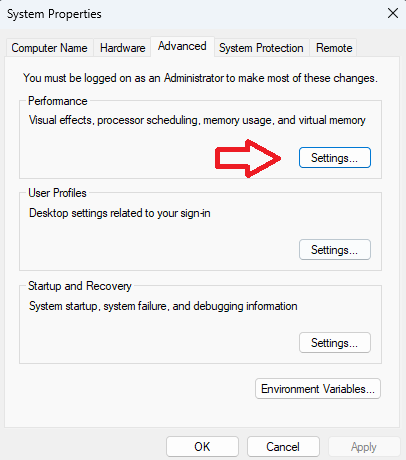Confirm with the OK button
The width and height of the screenshot is (406, 460).
pos(202,447)
